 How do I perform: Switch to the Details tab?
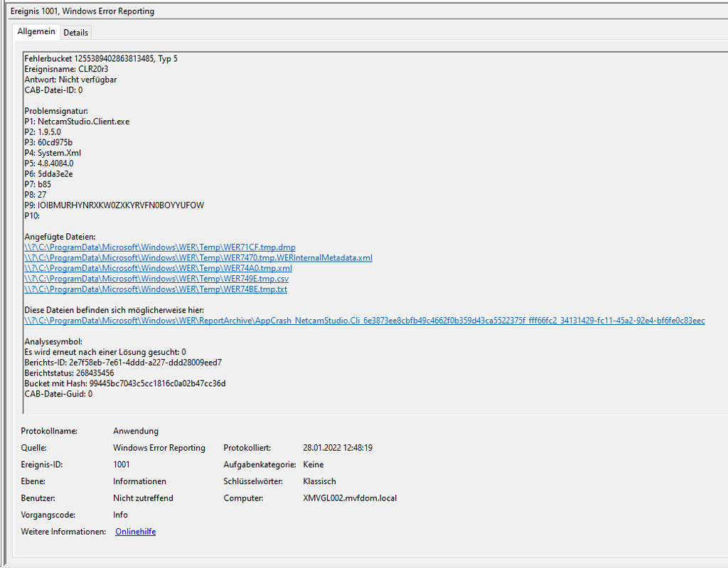(75, 32)
